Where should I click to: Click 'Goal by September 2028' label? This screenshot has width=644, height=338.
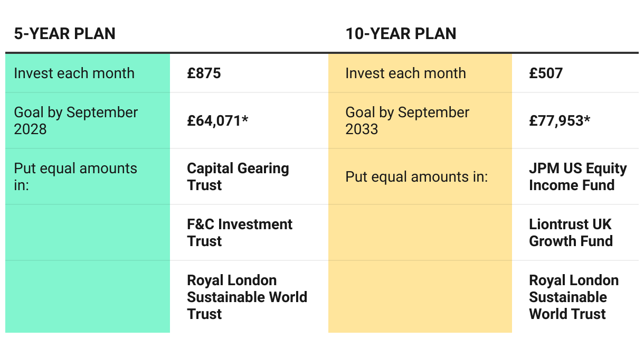point(75,120)
